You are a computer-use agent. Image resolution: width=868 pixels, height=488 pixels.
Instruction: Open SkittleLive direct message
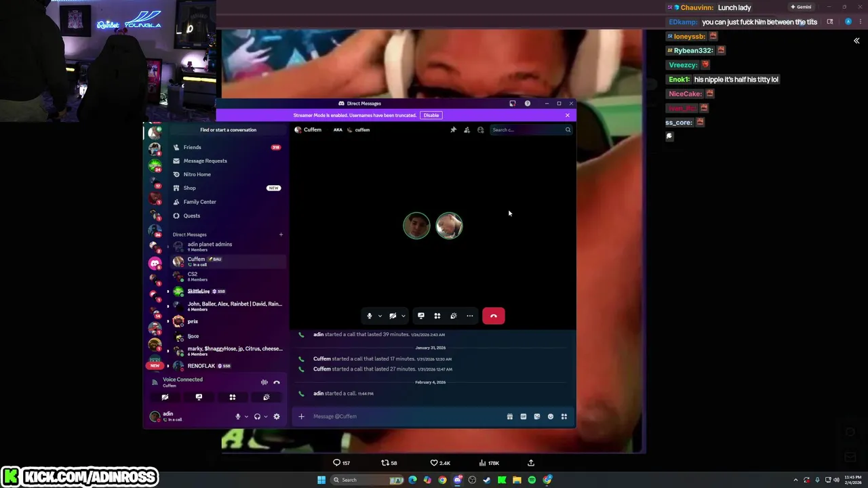227,291
